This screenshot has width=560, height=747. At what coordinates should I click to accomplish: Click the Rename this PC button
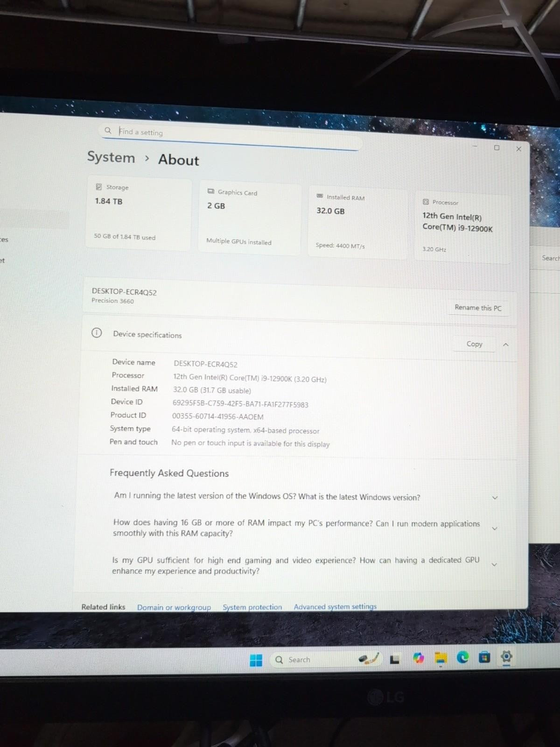478,308
